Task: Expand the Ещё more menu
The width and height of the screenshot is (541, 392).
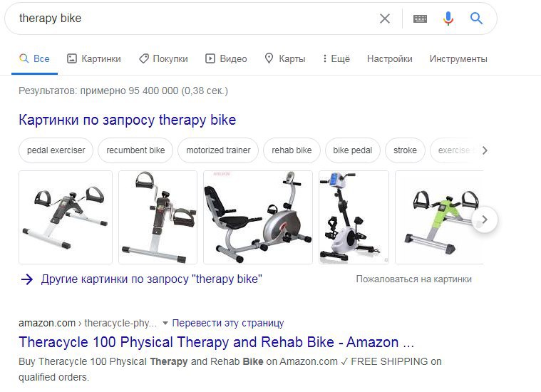Action: coord(336,58)
